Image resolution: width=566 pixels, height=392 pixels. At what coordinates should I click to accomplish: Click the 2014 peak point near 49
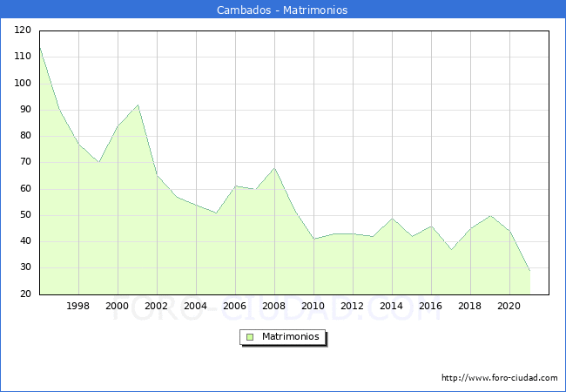[x=393, y=218]
